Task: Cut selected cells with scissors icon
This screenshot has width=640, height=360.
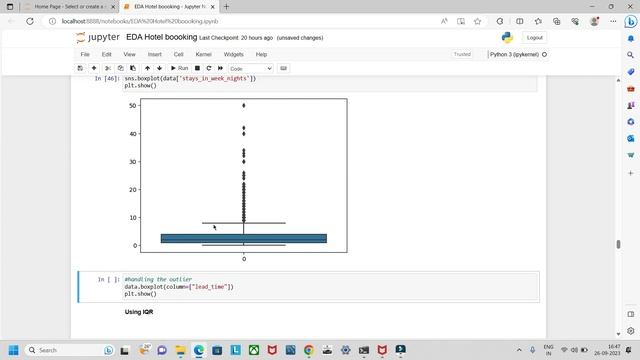Action: pos(108,68)
